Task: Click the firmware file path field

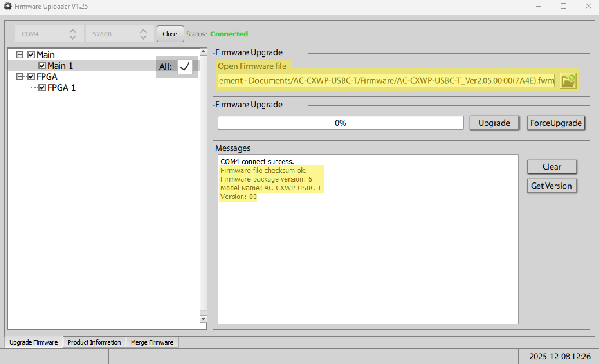Action: click(x=386, y=81)
